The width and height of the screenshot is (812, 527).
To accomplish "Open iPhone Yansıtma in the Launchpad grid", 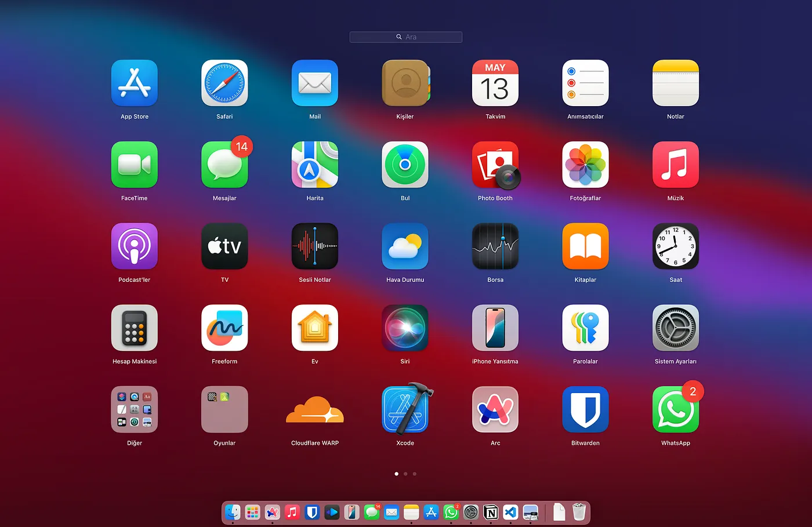I will point(495,328).
